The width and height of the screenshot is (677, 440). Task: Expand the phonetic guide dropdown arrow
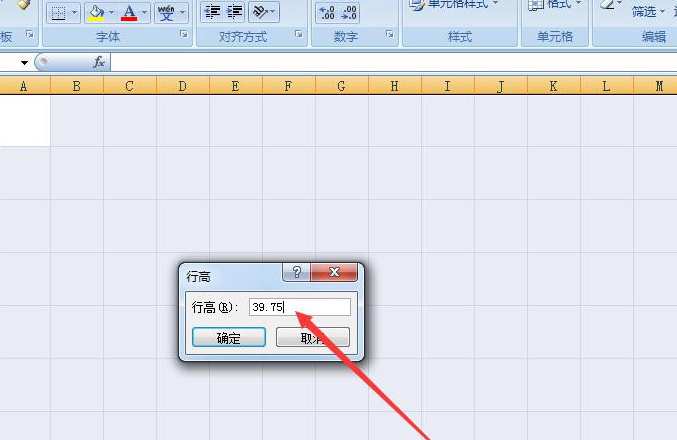[183, 13]
